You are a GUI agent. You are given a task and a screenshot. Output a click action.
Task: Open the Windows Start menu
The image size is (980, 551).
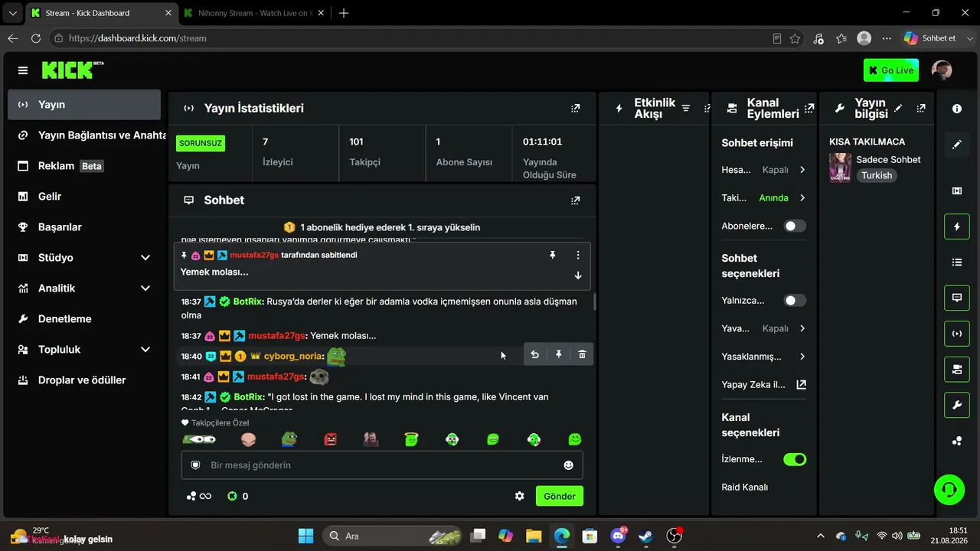pos(305,536)
